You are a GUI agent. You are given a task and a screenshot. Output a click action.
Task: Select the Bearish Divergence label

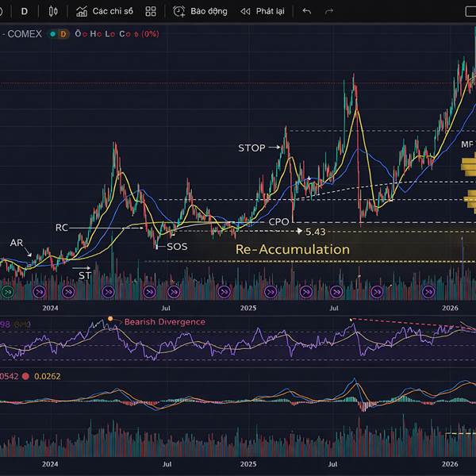point(164,322)
